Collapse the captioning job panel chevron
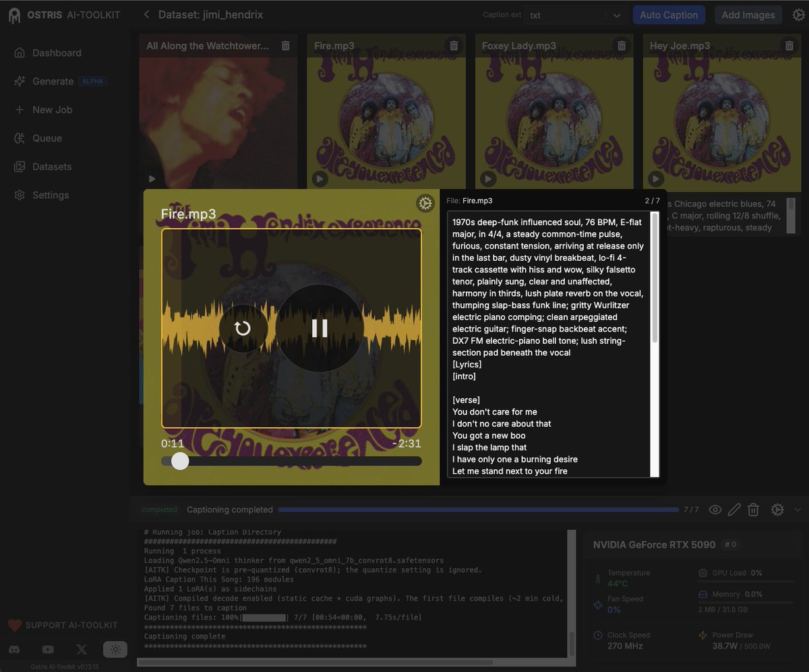Screen dimensions: 809x672 [x=798, y=510]
